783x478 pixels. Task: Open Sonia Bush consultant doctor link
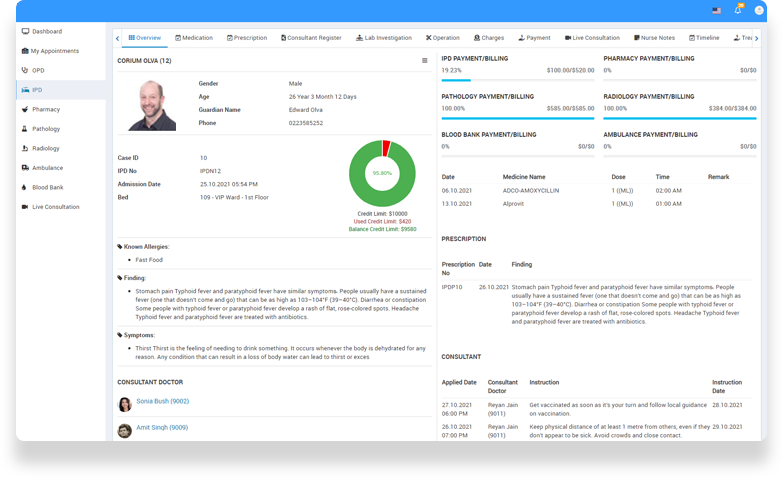click(162, 401)
